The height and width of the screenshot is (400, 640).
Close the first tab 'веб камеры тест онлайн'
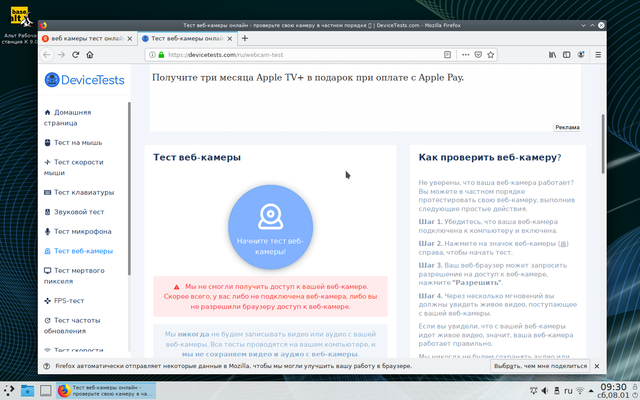click(x=129, y=38)
